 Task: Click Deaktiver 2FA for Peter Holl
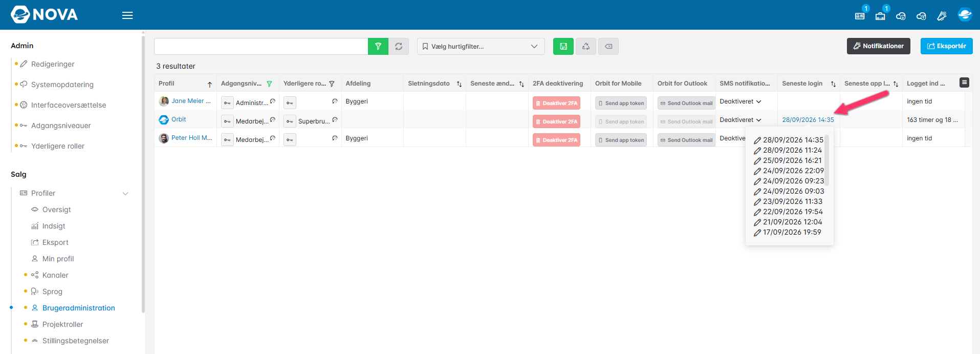point(556,140)
